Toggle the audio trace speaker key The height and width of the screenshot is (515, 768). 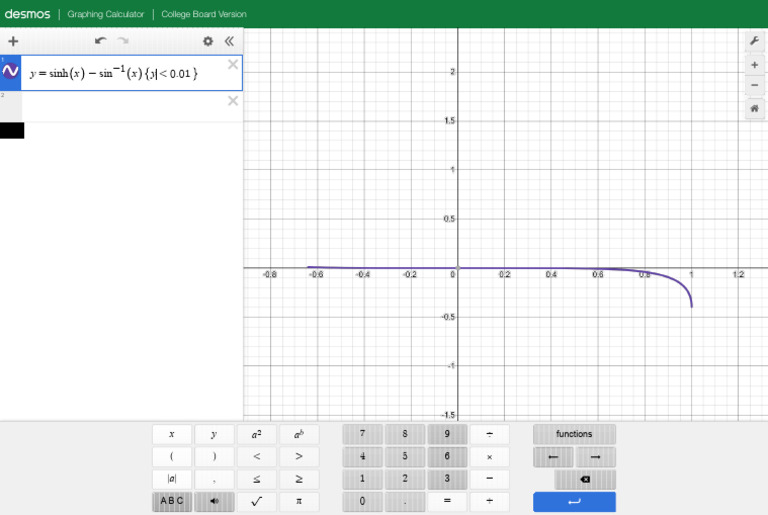pos(214,501)
